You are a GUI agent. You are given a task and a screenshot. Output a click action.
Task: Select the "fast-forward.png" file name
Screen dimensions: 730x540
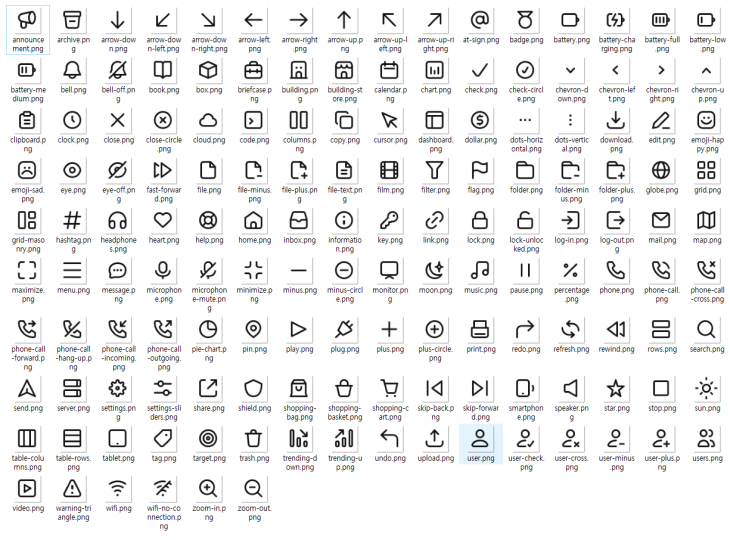click(x=164, y=195)
